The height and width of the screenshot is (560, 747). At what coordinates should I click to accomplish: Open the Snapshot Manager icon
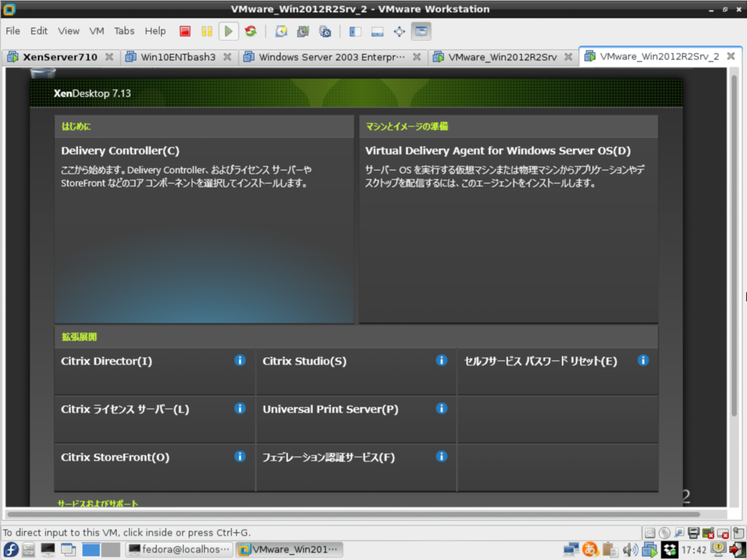tap(325, 31)
